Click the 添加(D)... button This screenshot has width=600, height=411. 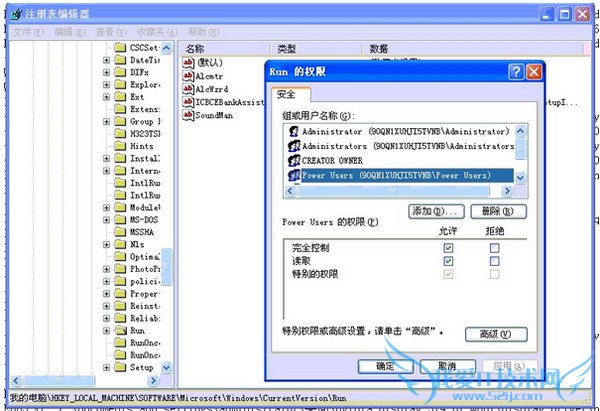point(436,211)
